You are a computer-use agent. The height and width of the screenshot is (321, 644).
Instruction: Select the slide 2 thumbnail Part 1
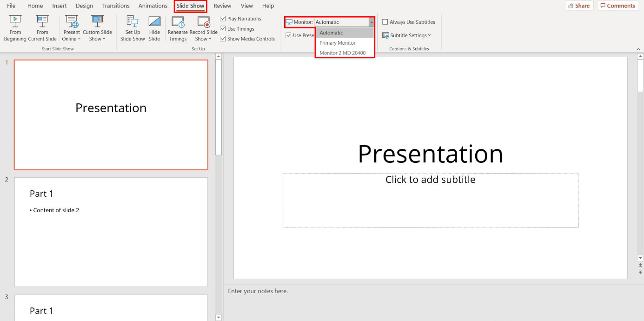(111, 232)
